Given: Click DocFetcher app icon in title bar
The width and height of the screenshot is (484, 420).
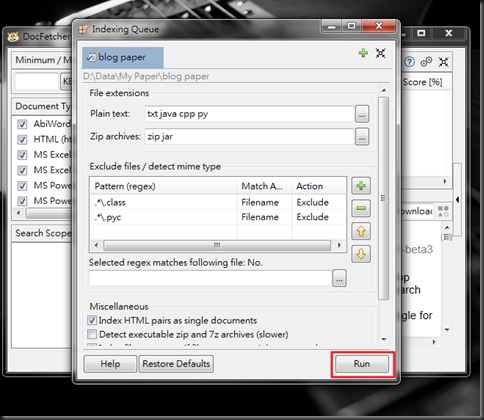Looking at the screenshot, I should (13, 36).
